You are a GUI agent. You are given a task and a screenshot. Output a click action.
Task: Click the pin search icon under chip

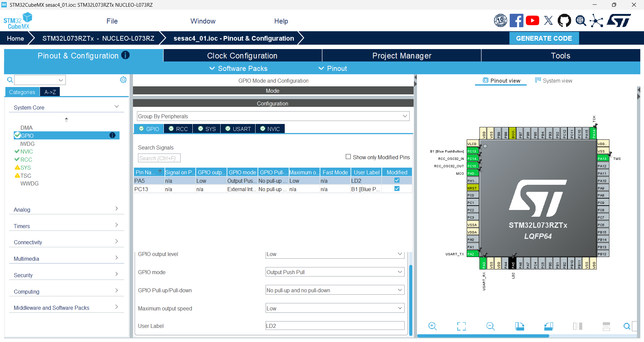(x=627, y=326)
